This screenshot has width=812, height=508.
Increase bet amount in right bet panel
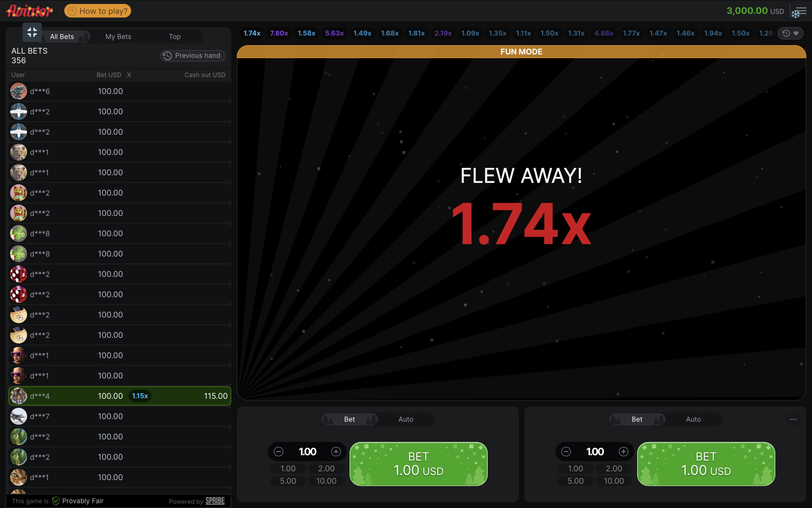click(x=623, y=452)
